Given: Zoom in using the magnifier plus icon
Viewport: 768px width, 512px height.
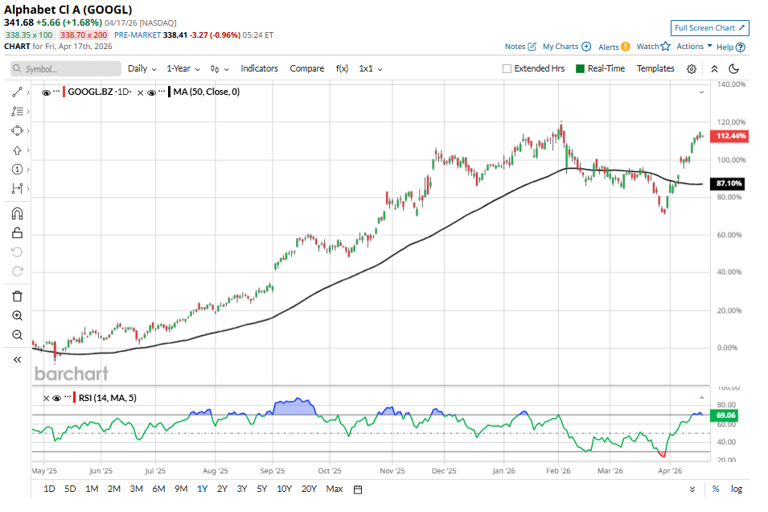Looking at the screenshot, I should click(17, 316).
